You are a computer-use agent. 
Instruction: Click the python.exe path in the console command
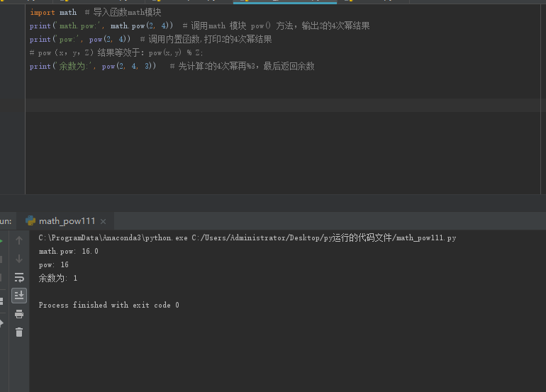113,237
